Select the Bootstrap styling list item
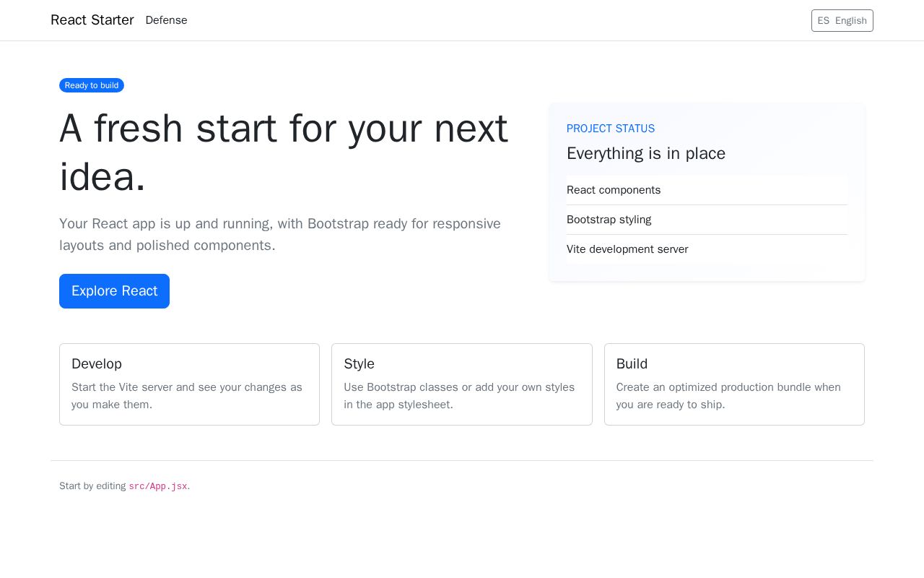 [x=707, y=220]
